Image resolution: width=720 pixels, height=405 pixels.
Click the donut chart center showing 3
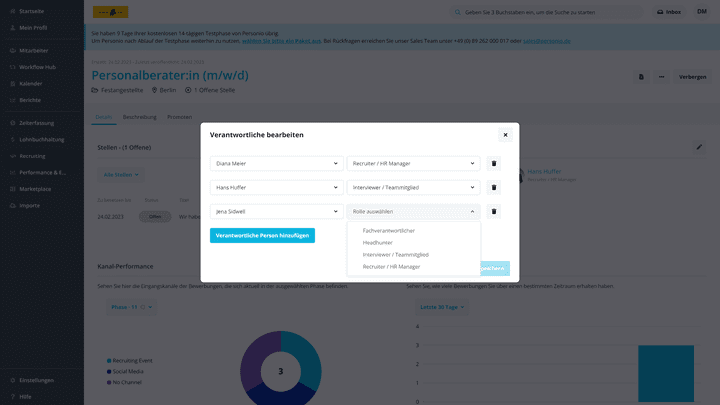[281, 371]
